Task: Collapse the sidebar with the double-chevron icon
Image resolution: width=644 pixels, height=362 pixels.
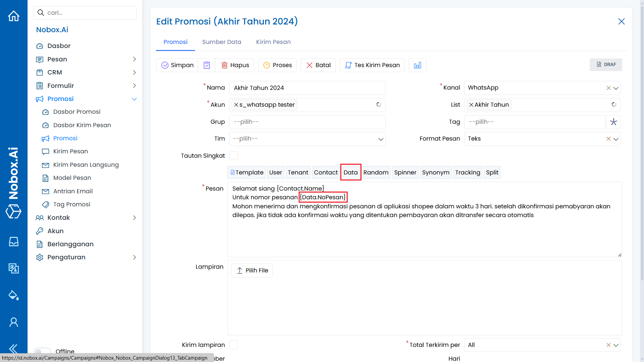Action: coord(13,349)
